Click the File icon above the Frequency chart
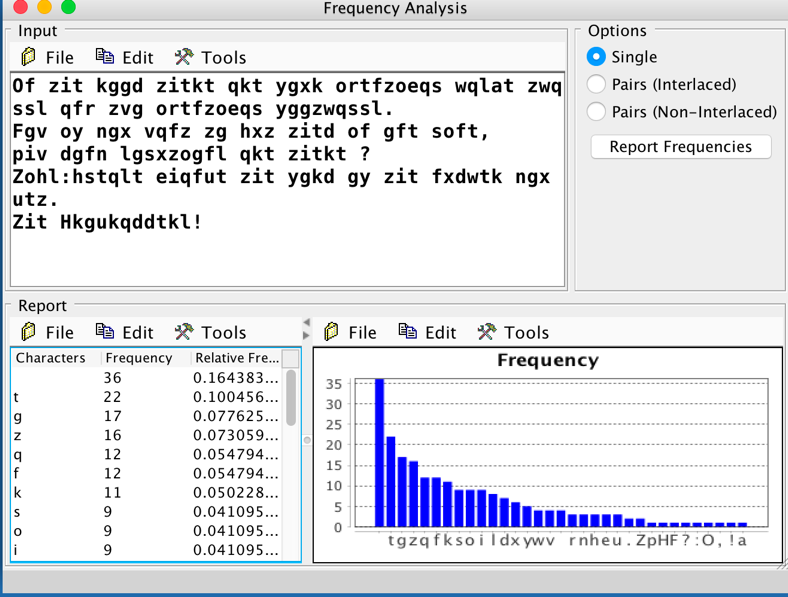The height and width of the screenshot is (597, 788). [333, 332]
